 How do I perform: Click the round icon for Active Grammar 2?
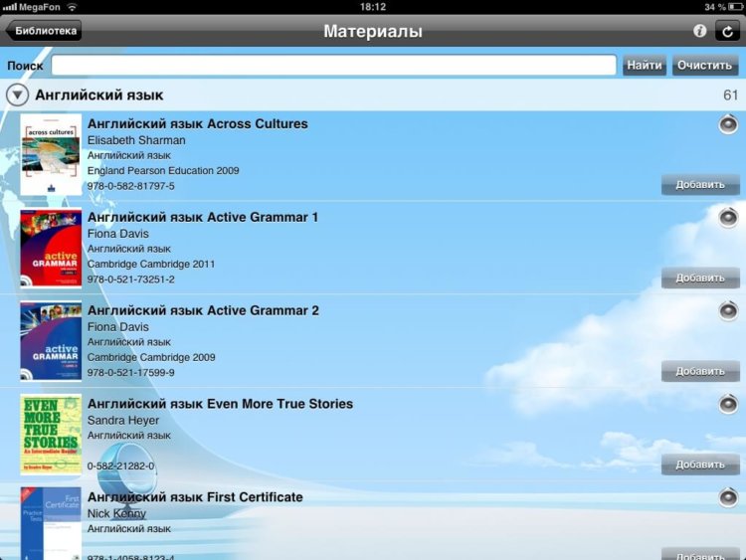pyautogui.click(x=728, y=311)
